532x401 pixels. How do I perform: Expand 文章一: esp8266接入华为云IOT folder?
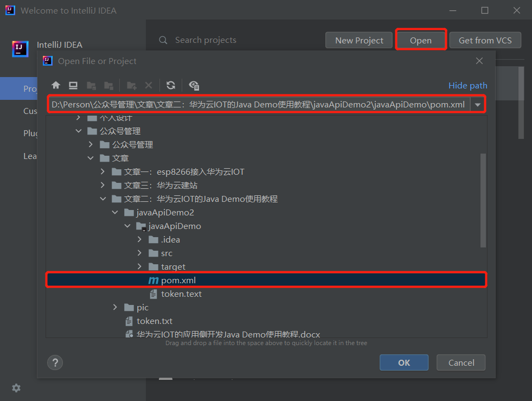(x=102, y=171)
